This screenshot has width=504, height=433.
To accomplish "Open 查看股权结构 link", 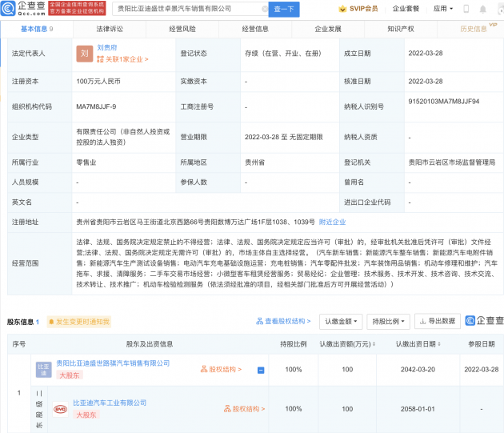I will (283, 322).
